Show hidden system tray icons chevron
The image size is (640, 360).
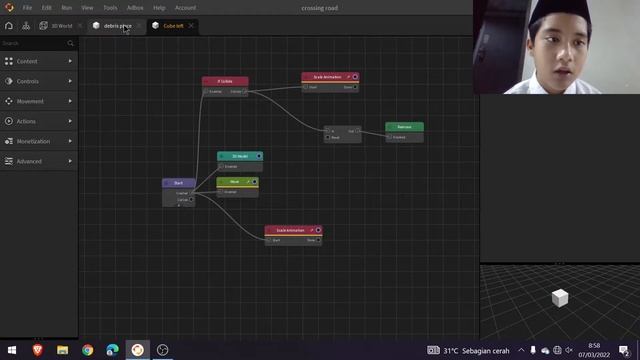tap(521, 350)
